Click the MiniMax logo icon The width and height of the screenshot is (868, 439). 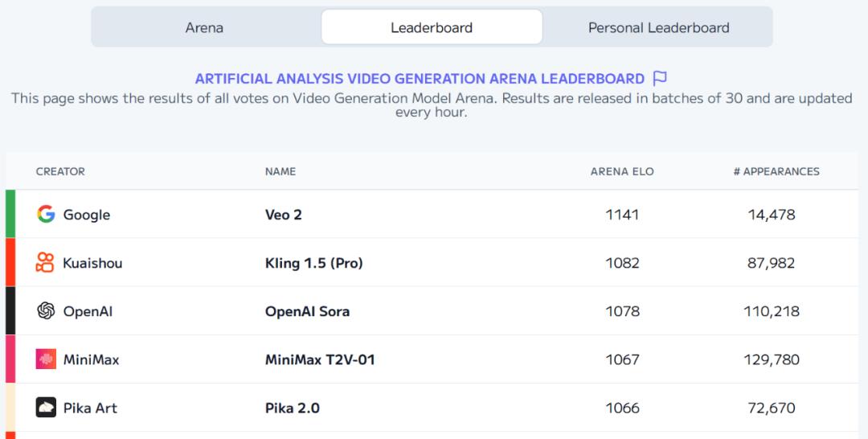coord(46,359)
